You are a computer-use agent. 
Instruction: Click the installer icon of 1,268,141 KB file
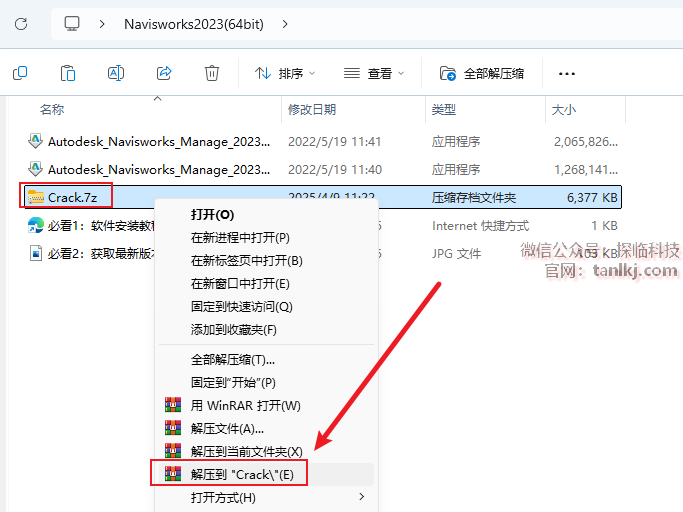click(x=35, y=169)
